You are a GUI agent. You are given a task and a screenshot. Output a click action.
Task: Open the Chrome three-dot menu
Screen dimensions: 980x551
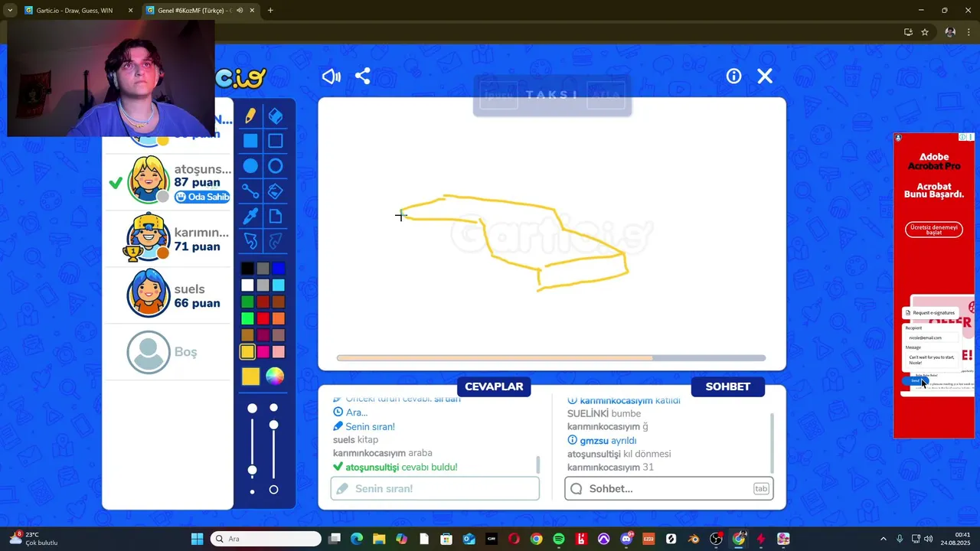click(969, 32)
